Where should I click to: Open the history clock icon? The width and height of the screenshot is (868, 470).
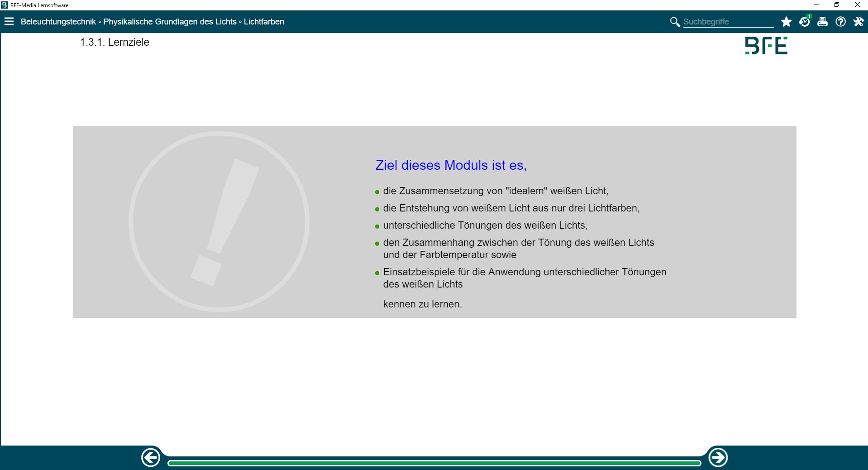[804, 22]
